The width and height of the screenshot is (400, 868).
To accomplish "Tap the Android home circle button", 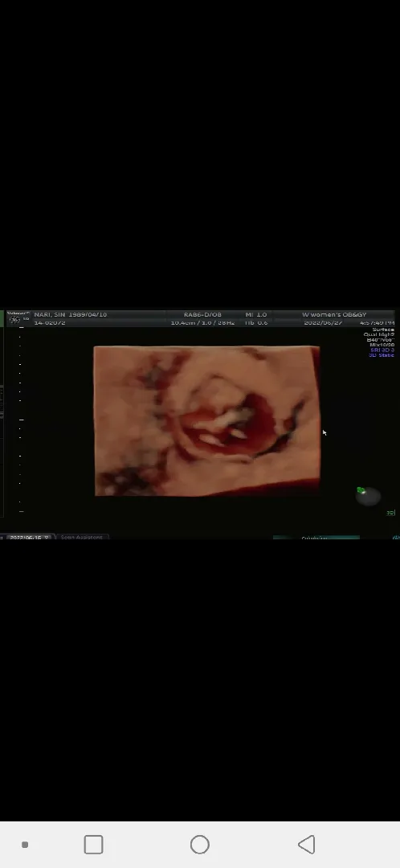I will [200, 844].
